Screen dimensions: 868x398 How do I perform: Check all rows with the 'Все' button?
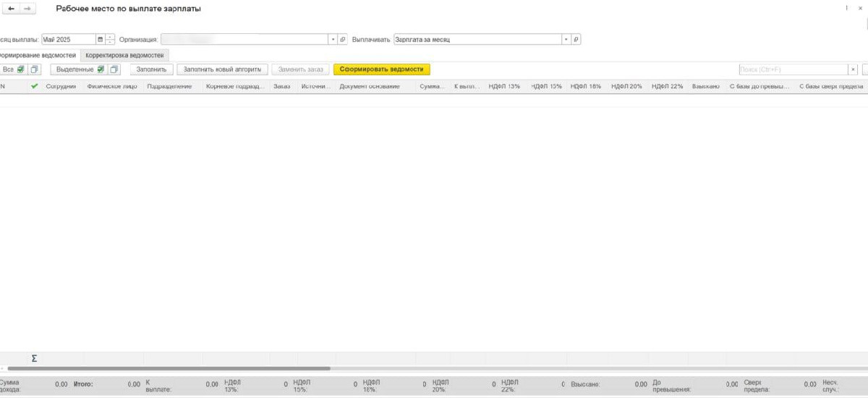coord(13,69)
